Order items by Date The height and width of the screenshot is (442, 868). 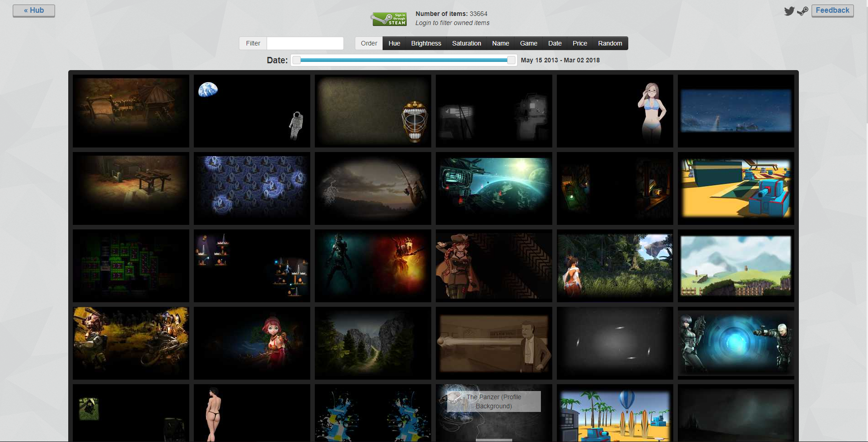pos(555,43)
